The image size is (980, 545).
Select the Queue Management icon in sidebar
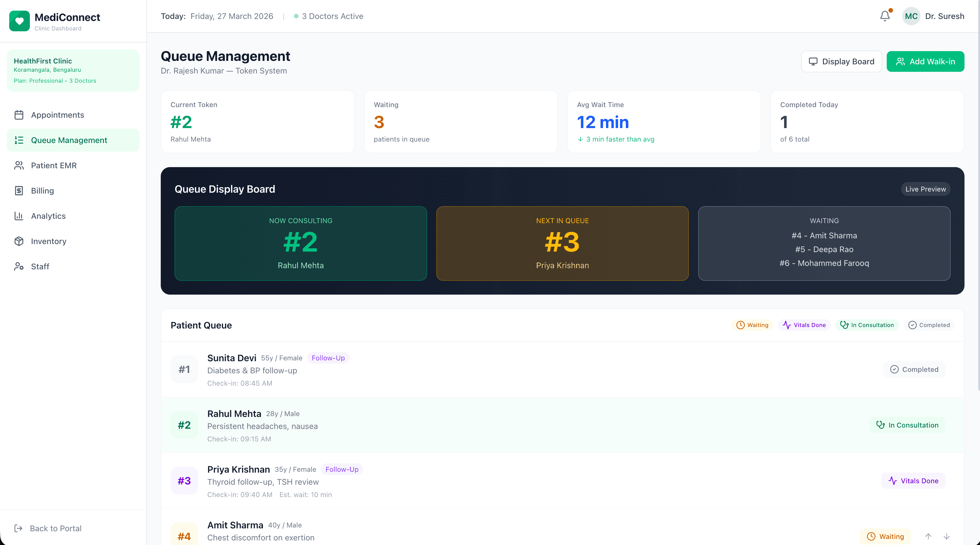[x=20, y=140]
